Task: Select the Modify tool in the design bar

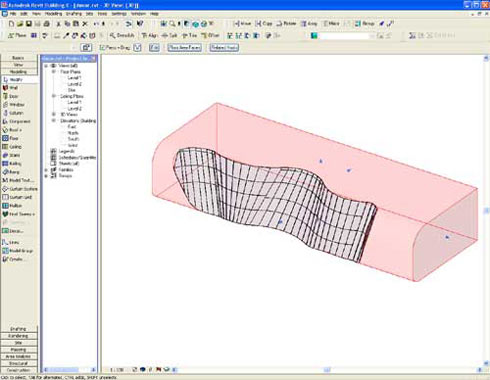Action: click(19, 80)
